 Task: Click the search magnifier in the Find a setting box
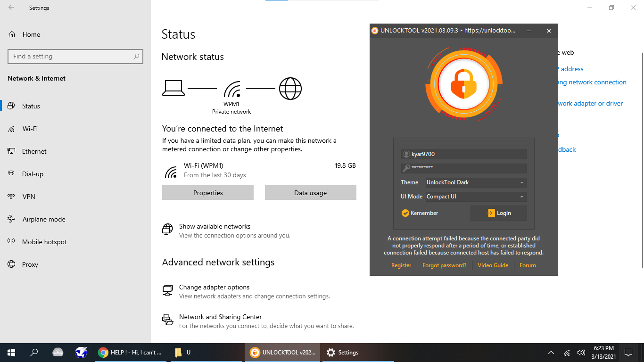coord(136,56)
